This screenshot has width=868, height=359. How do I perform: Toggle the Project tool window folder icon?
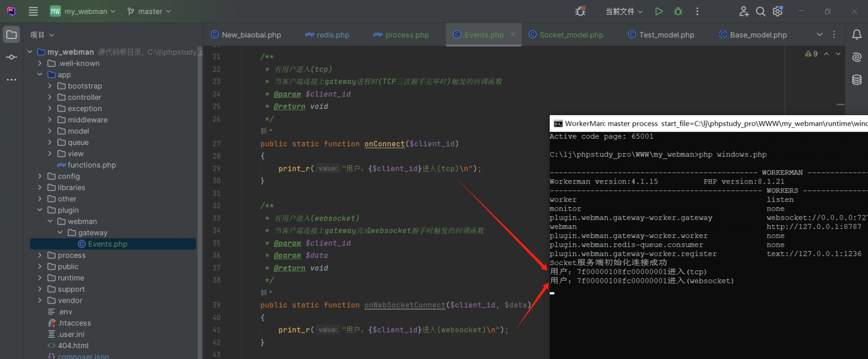click(x=12, y=35)
